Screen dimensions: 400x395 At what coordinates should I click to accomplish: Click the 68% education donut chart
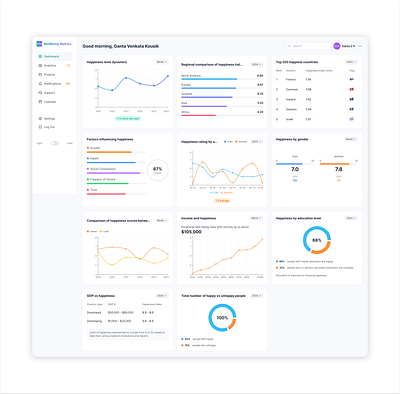[x=317, y=240]
